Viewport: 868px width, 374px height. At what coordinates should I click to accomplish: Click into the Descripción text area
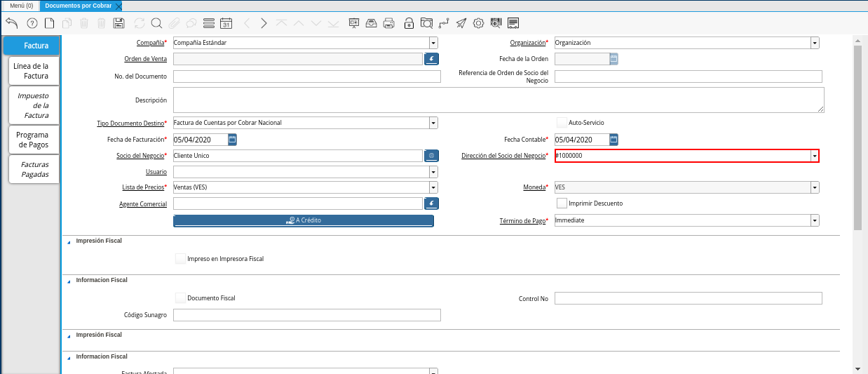[x=498, y=100]
